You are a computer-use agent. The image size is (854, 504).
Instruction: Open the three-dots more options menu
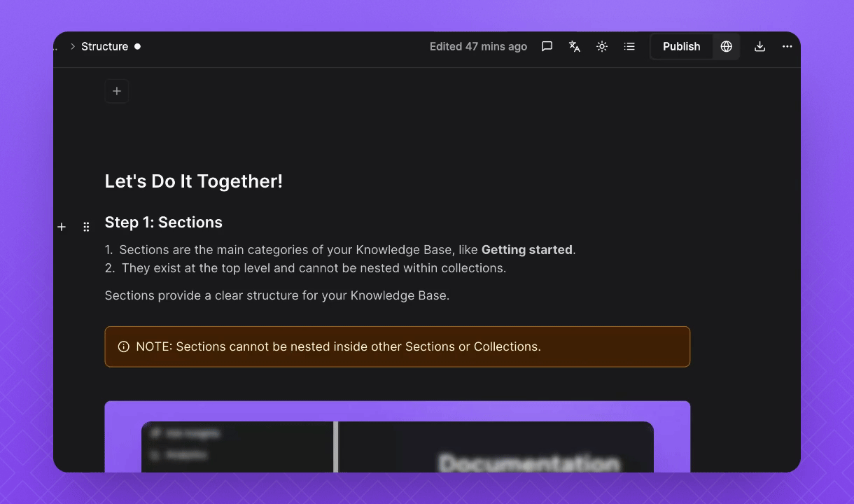[x=787, y=46]
